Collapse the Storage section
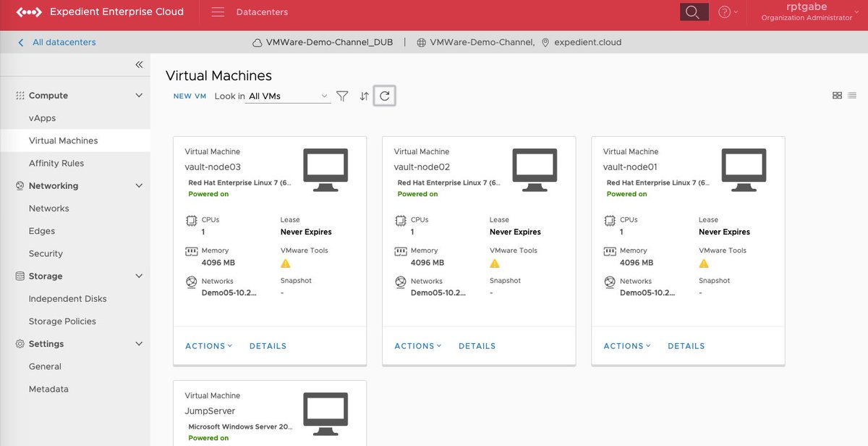The image size is (868, 446). (139, 276)
